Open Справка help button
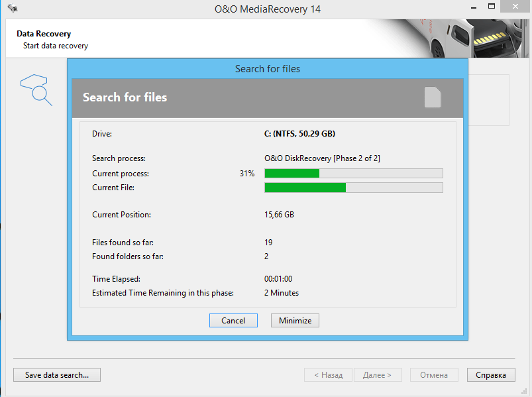 tap(491, 374)
